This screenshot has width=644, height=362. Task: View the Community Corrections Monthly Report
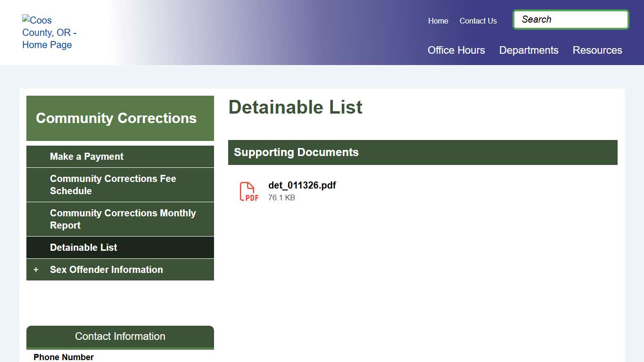(123, 219)
